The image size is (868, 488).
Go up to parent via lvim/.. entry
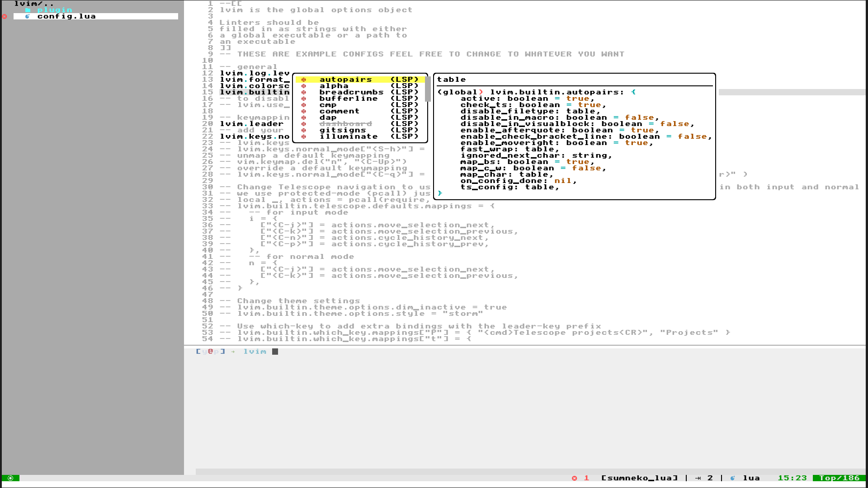click(34, 4)
